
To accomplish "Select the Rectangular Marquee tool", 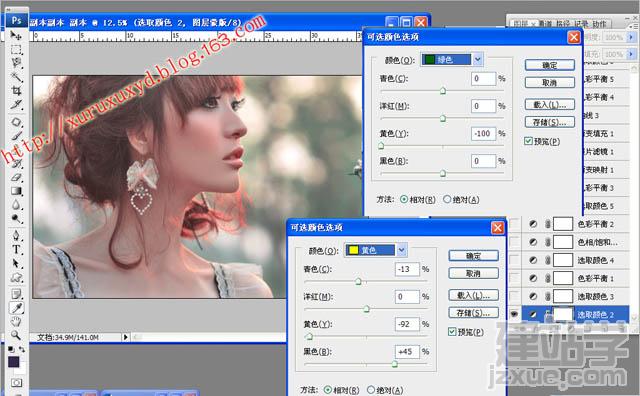I will (x=16, y=49).
